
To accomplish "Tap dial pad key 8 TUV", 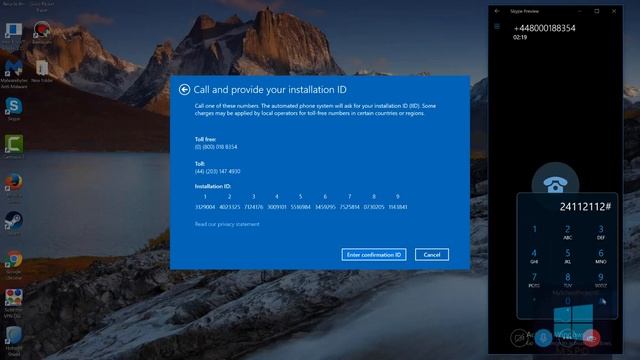I will tap(567, 280).
